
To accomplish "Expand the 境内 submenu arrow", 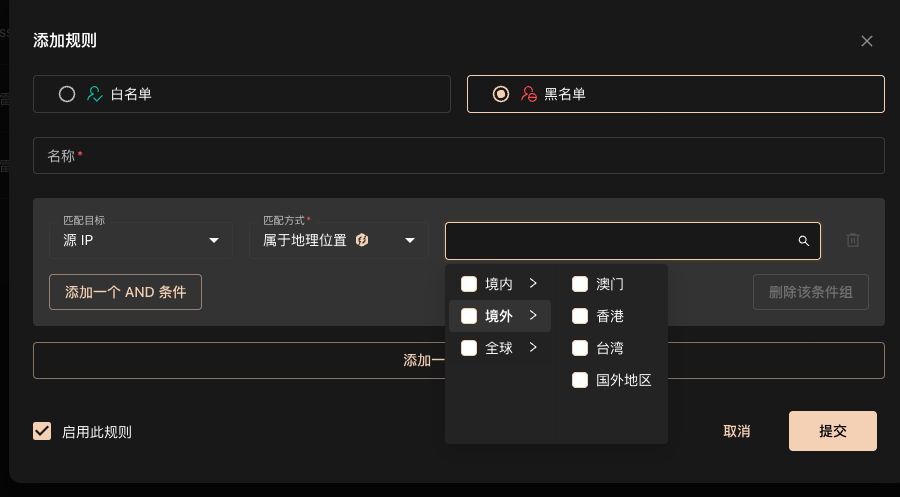I will pos(534,284).
